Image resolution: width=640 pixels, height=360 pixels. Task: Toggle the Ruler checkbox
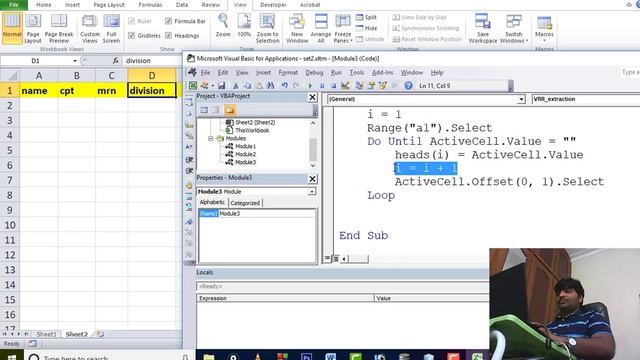tap(131, 21)
